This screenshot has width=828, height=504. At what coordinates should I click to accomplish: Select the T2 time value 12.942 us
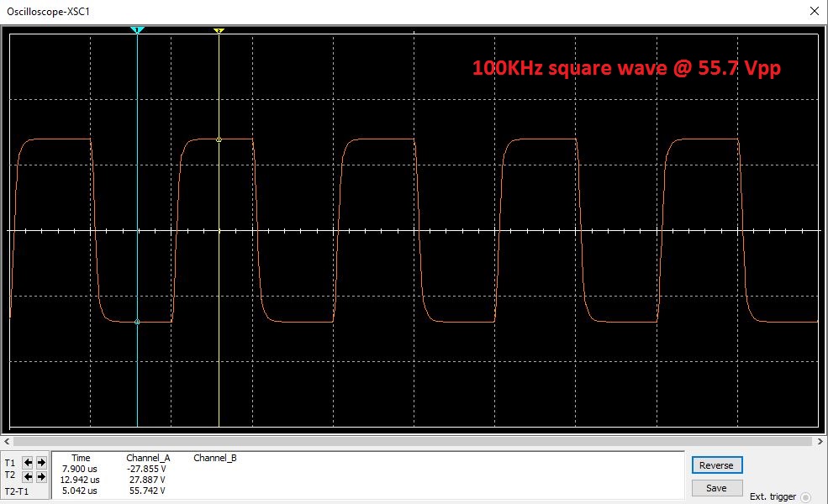tap(80, 480)
